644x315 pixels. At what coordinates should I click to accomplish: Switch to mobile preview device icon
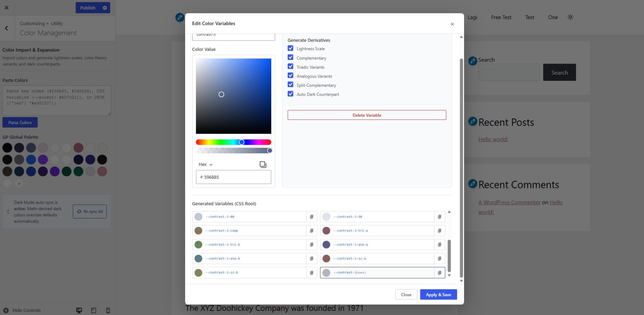click(x=108, y=311)
